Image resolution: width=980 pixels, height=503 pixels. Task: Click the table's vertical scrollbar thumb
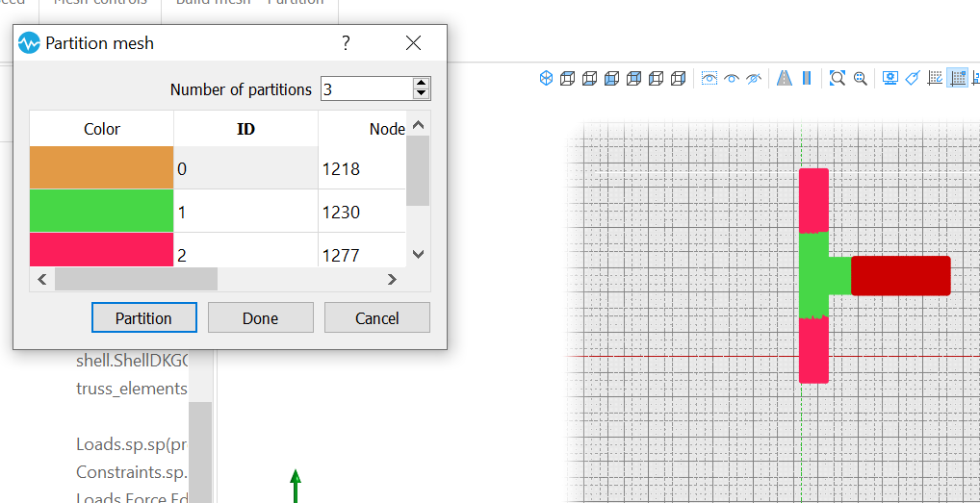pyautogui.click(x=418, y=170)
